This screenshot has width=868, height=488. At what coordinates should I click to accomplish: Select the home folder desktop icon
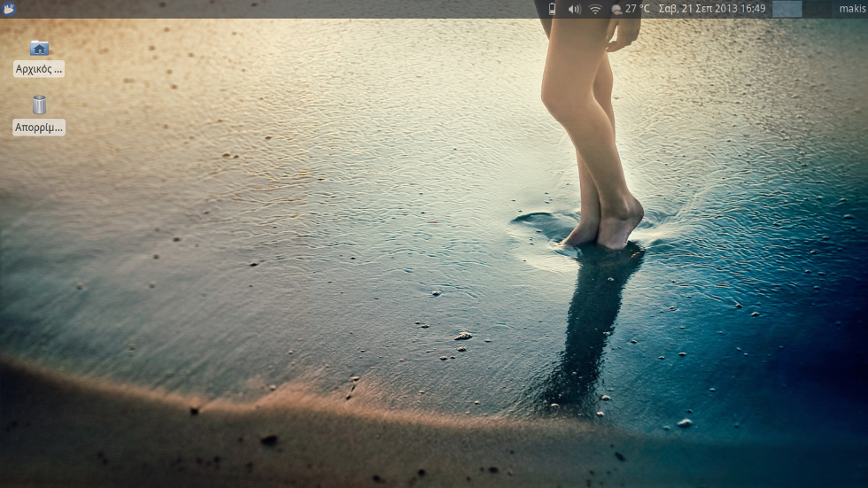39,48
